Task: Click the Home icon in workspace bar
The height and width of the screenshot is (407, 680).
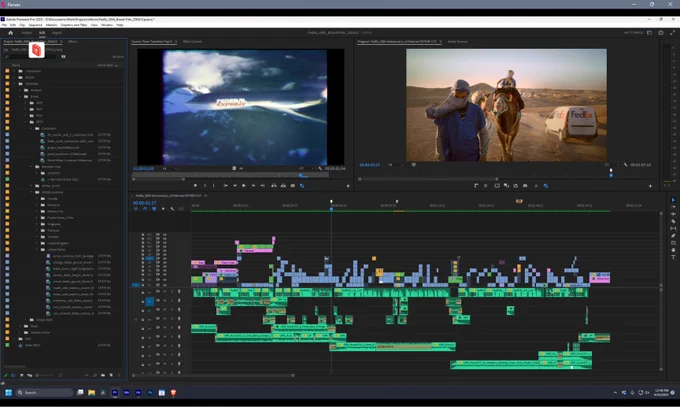Action: (10, 33)
